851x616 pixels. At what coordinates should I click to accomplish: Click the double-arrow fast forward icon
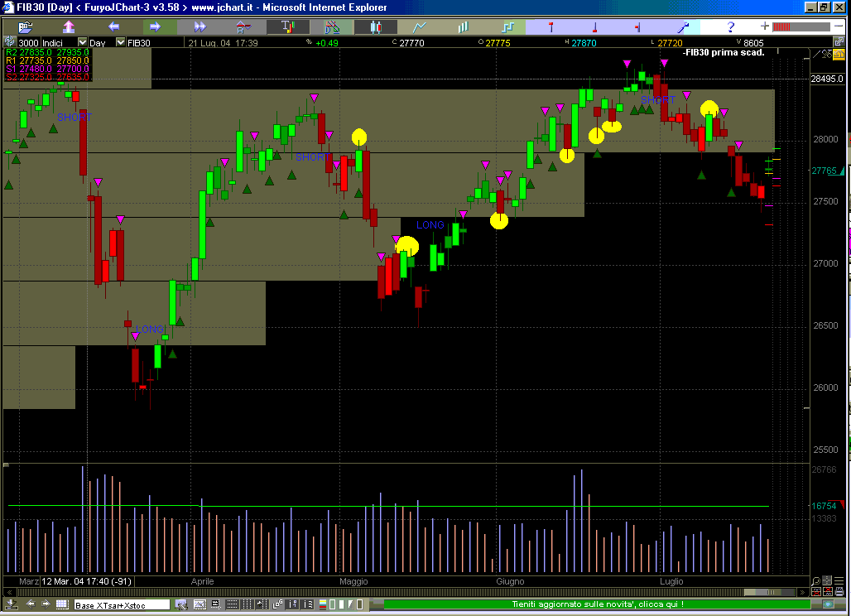pos(200,26)
